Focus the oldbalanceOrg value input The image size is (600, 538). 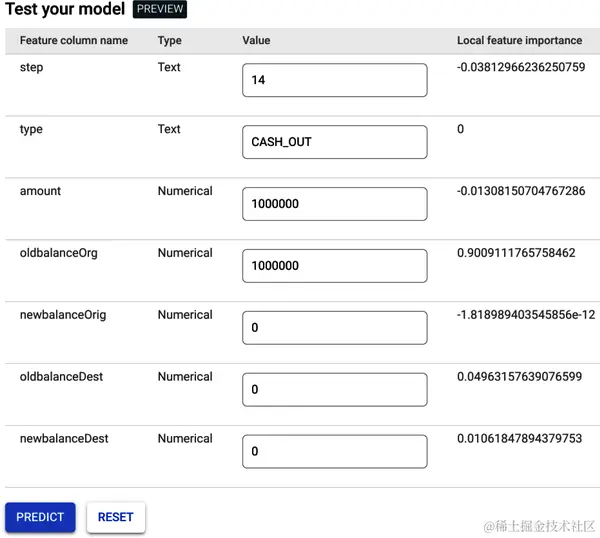pyautogui.click(x=334, y=266)
